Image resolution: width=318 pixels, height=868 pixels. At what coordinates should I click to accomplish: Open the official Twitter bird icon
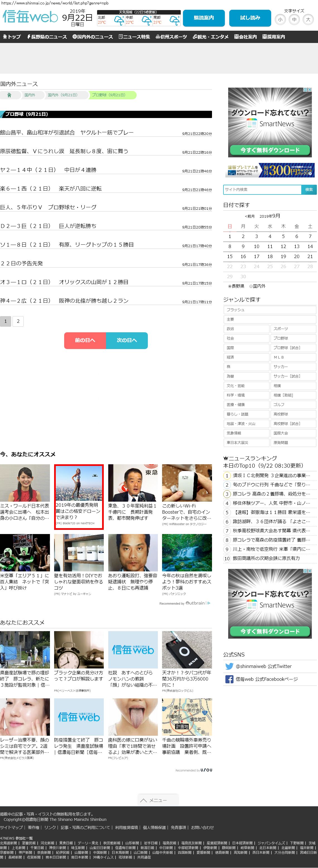pyautogui.click(x=229, y=666)
